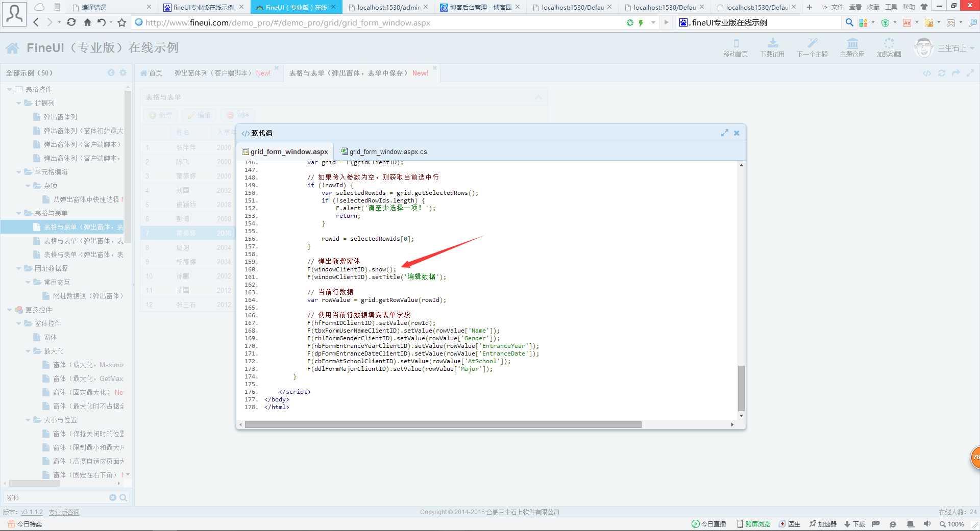980x531 pixels.
Task: Open example in new window icon
Action: pos(956,73)
